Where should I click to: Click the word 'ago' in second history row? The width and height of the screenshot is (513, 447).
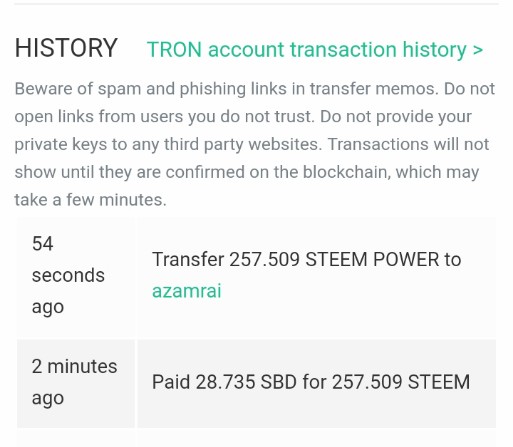pos(48,398)
